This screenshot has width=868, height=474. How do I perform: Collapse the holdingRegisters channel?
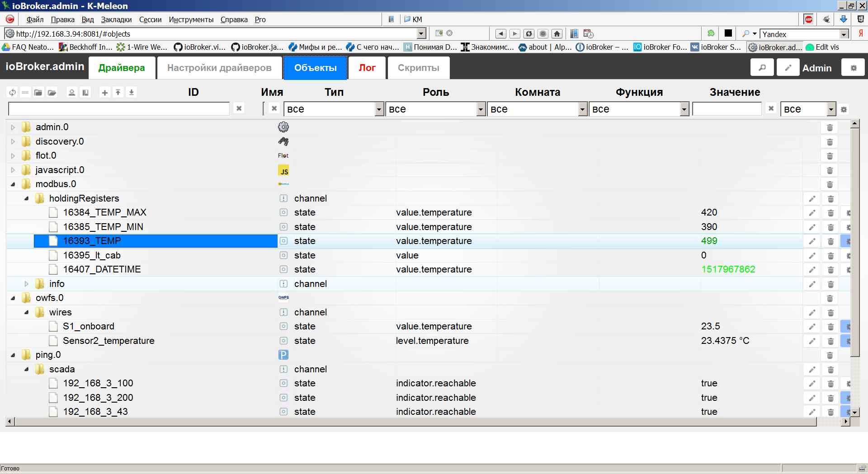(x=27, y=199)
